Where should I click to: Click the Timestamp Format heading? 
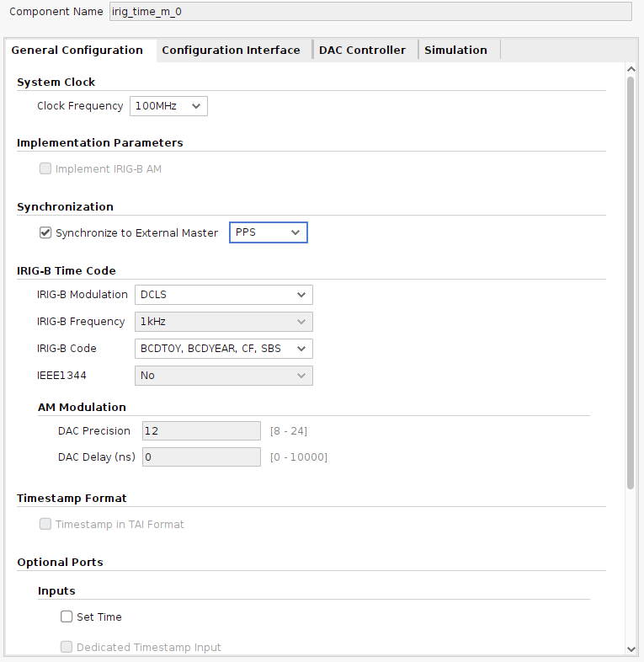click(72, 499)
